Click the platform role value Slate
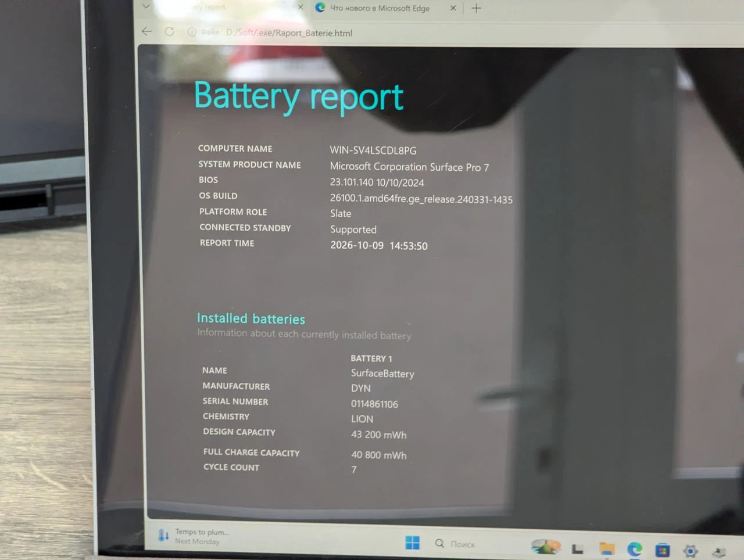744x560 pixels. [341, 214]
